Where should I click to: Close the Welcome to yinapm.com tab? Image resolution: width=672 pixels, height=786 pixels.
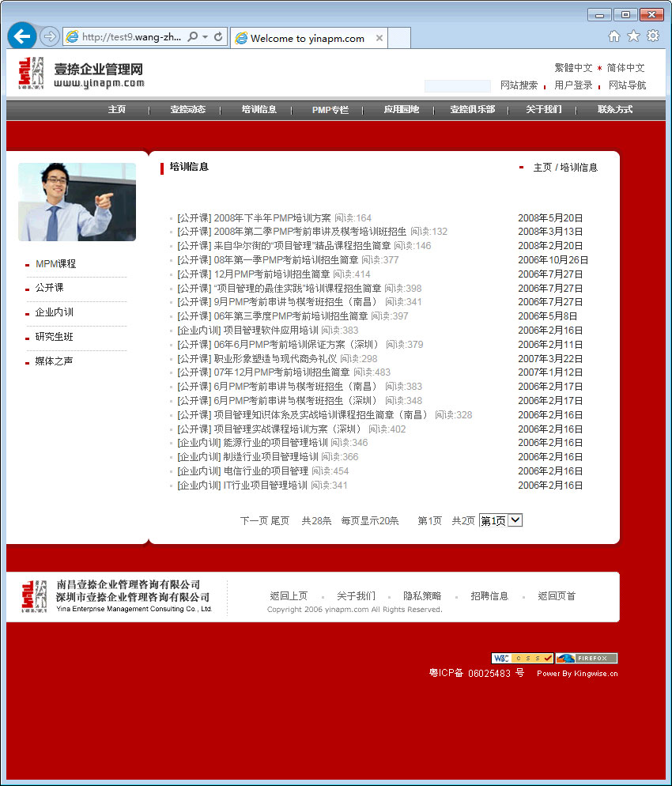click(x=379, y=38)
